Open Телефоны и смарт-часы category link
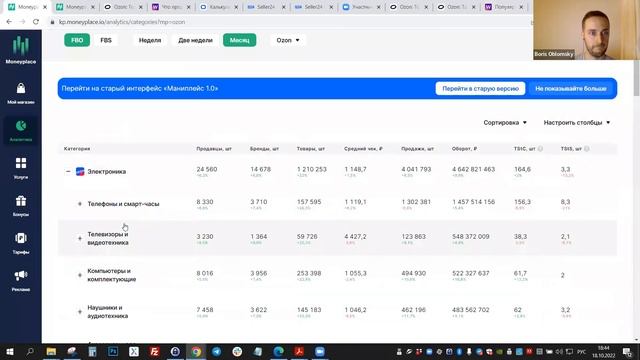The image size is (640, 360). [123, 204]
